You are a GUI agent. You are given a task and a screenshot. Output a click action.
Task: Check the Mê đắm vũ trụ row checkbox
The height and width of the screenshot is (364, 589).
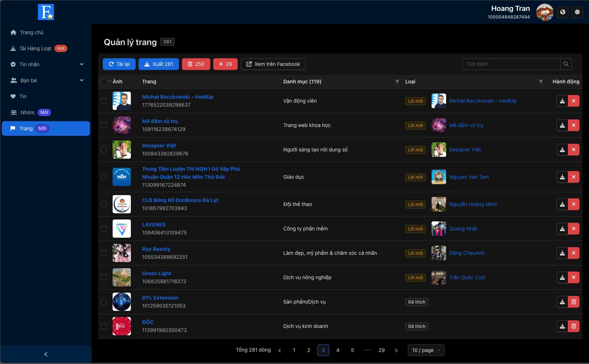pos(104,125)
